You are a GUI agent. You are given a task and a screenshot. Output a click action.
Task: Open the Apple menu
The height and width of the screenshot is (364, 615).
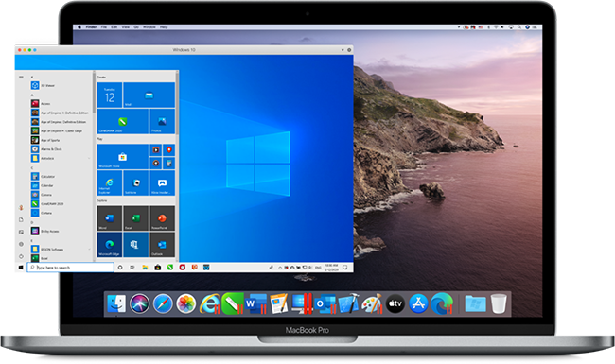tap(79, 27)
